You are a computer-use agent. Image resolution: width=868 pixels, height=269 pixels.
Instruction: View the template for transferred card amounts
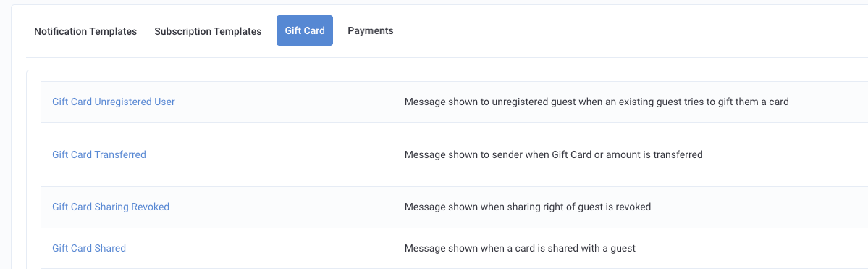[99, 154]
